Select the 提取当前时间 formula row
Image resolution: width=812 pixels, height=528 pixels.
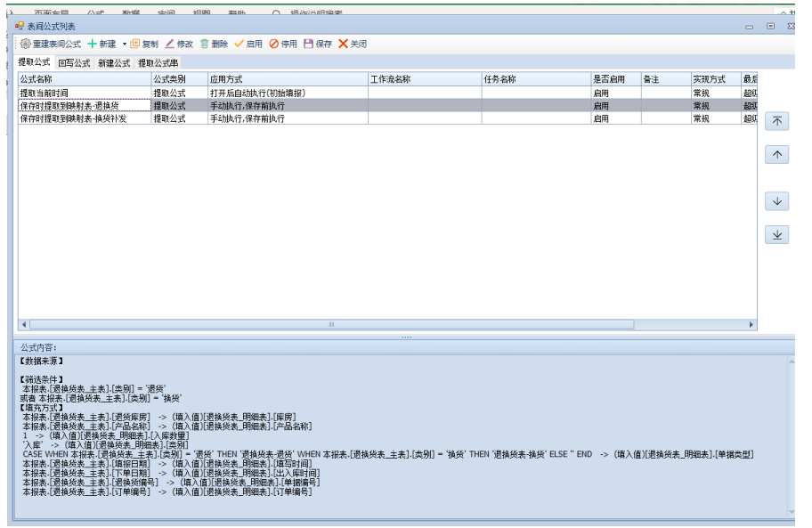pos(84,93)
